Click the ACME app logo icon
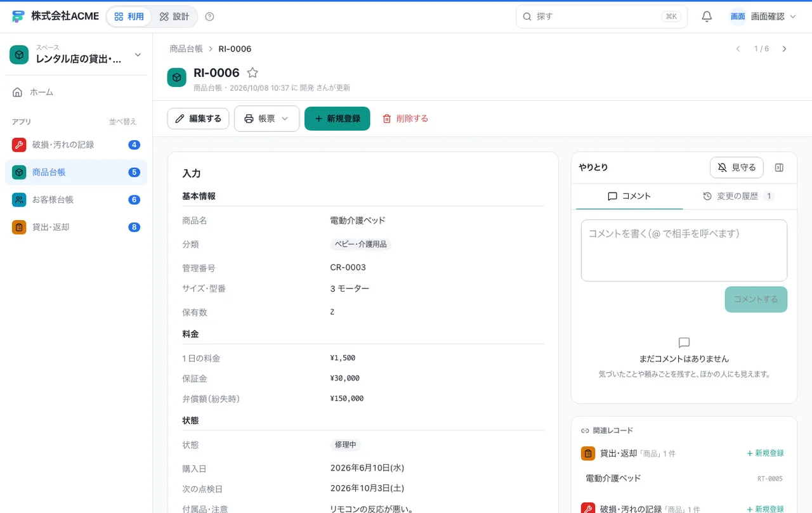This screenshot has width=812, height=513. click(18, 16)
